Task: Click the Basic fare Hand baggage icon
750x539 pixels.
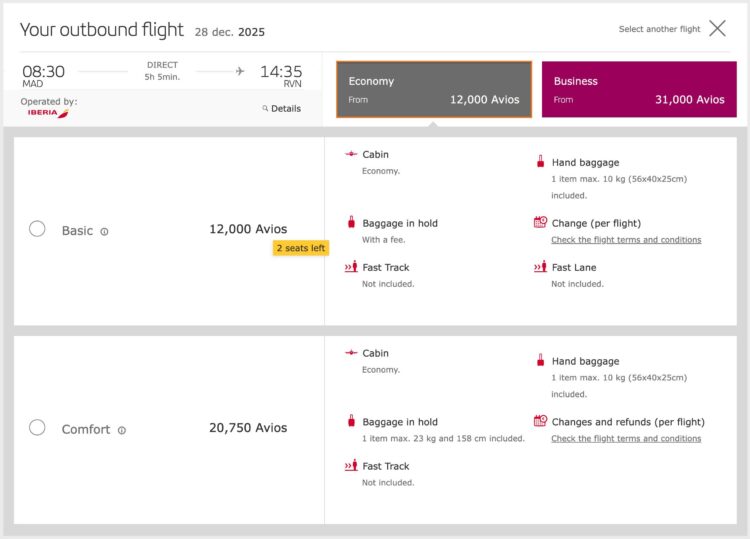Action: coord(540,161)
